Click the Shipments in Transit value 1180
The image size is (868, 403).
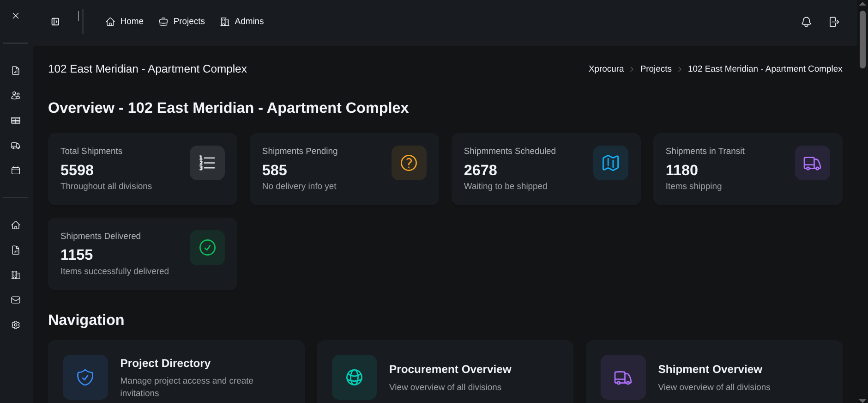[x=682, y=170]
